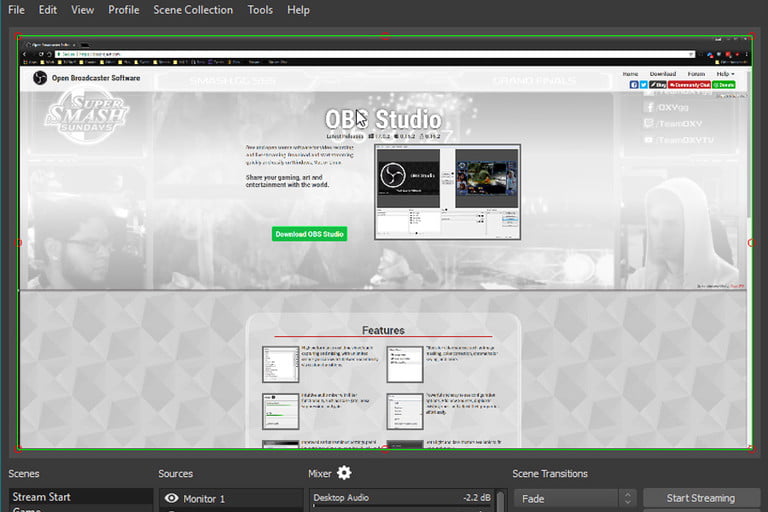
Task: Click the green Download OBS Studio button
Action: pyautogui.click(x=310, y=234)
